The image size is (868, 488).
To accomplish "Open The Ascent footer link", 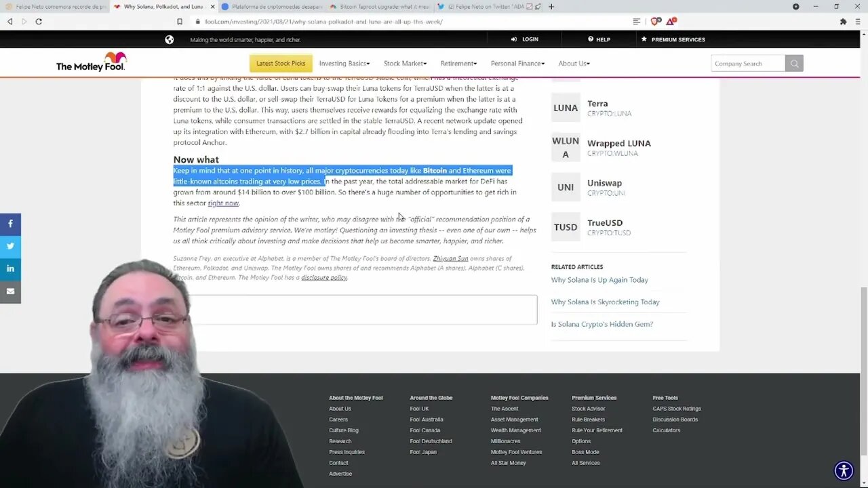I will coord(505,409).
